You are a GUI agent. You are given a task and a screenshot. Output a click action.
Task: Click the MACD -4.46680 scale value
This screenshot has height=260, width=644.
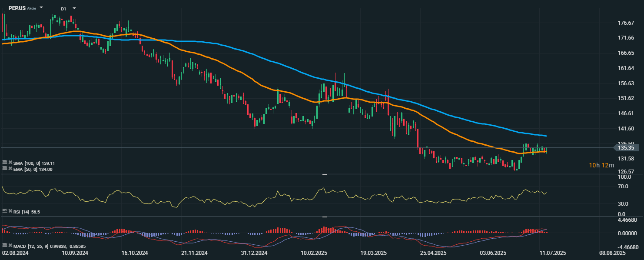627,247
